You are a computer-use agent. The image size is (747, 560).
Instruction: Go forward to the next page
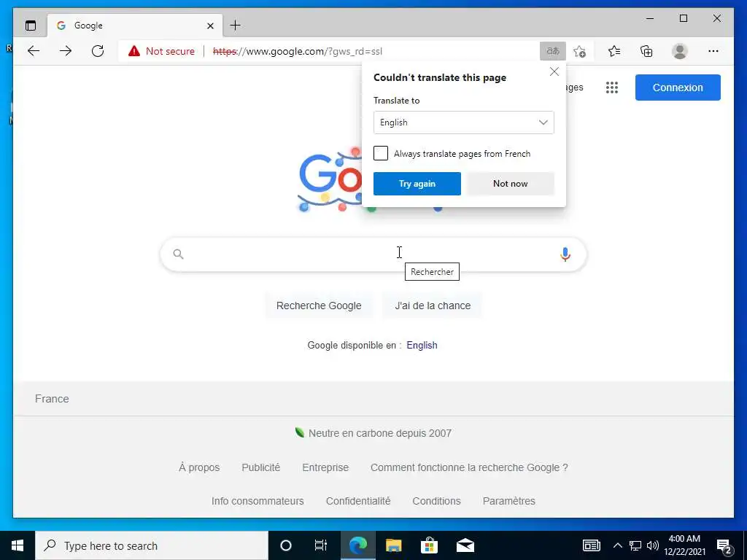pyautogui.click(x=66, y=51)
